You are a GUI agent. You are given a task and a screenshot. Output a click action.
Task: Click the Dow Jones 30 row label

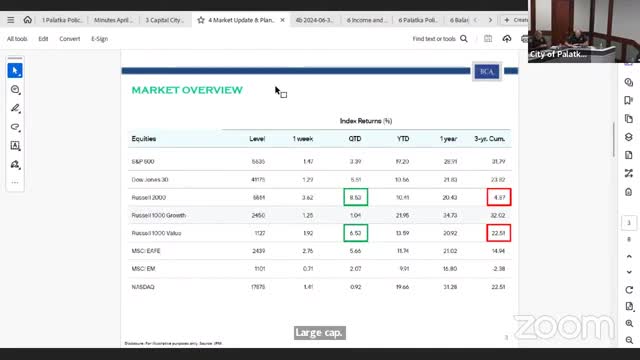click(x=150, y=180)
